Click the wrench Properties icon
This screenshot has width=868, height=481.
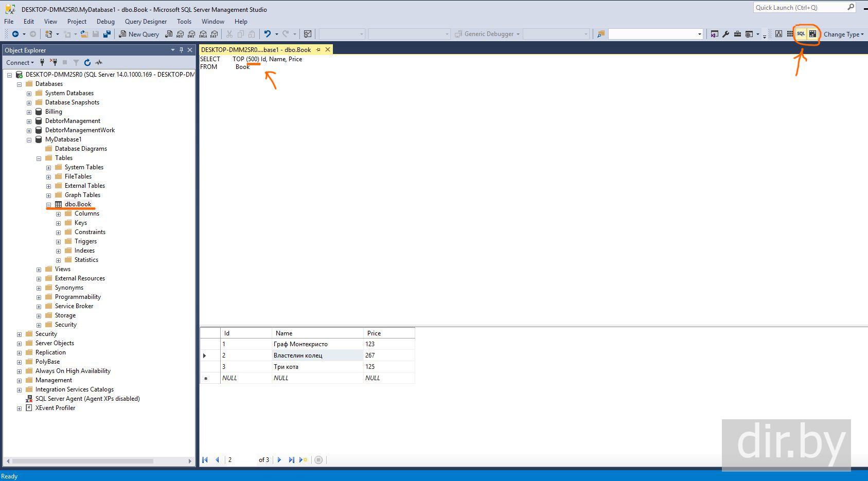[726, 34]
